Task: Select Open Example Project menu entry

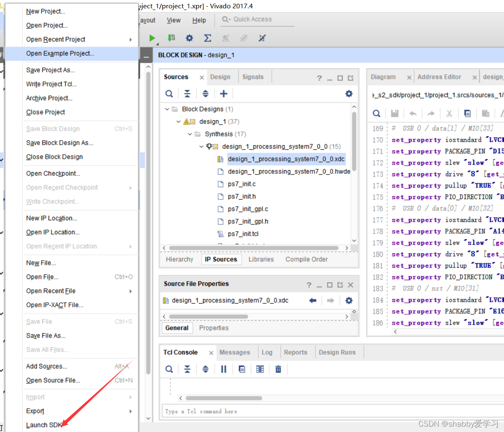Action: [x=72, y=54]
